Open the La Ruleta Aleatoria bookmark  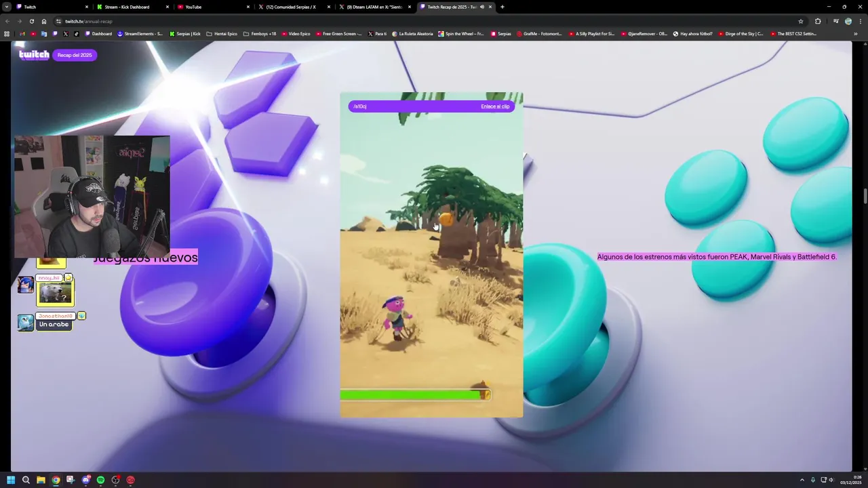tap(412, 34)
